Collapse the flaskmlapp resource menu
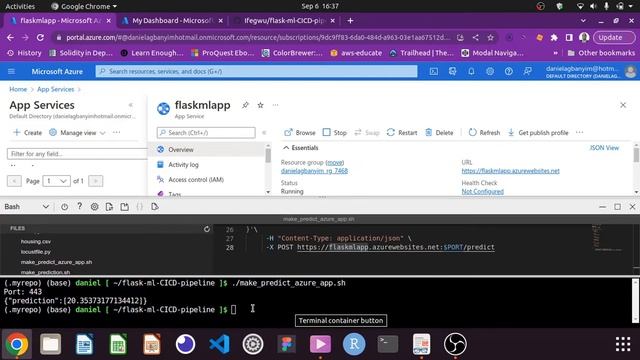This screenshot has width=640, height=360. pyautogui.click(x=264, y=133)
